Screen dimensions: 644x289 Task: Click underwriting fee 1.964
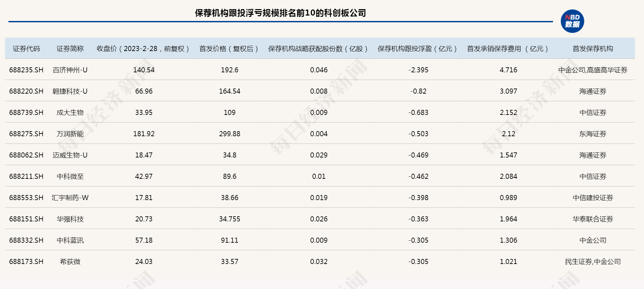tap(508, 219)
